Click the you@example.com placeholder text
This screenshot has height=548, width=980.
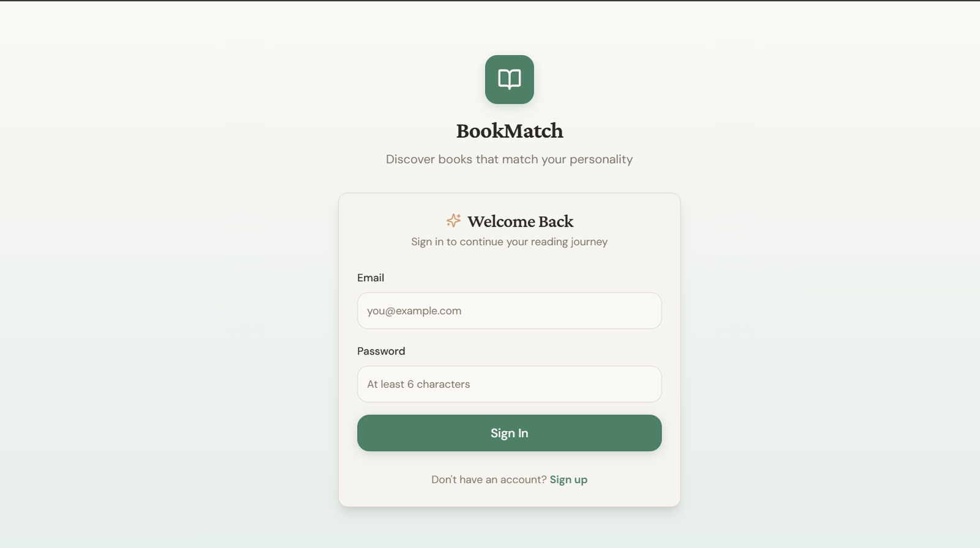point(414,311)
